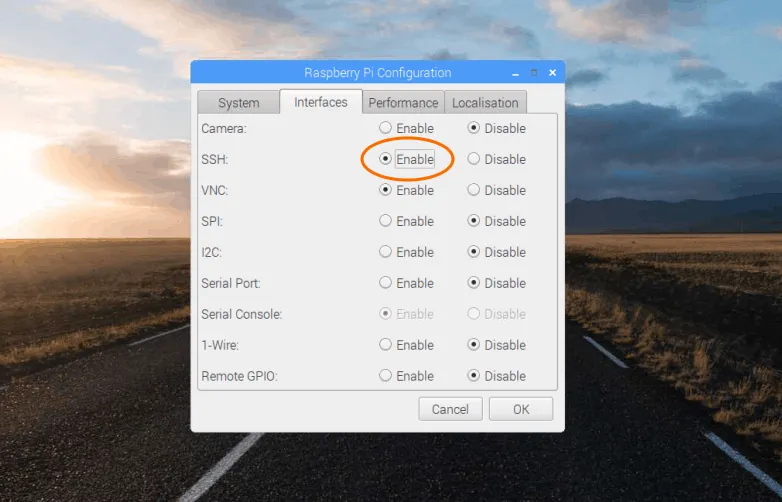The image size is (782, 502).
Task: Enable the SPI interface
Action: click(x=406, y=221)
